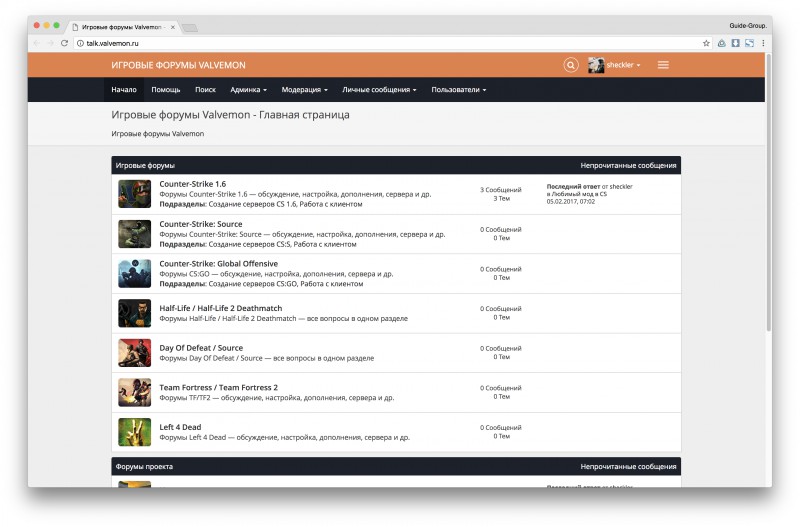Image resolution: width=800 pixels, height=527 pixels.
Task: Bookmark the page with the star icon
Action: click(706, 43)
